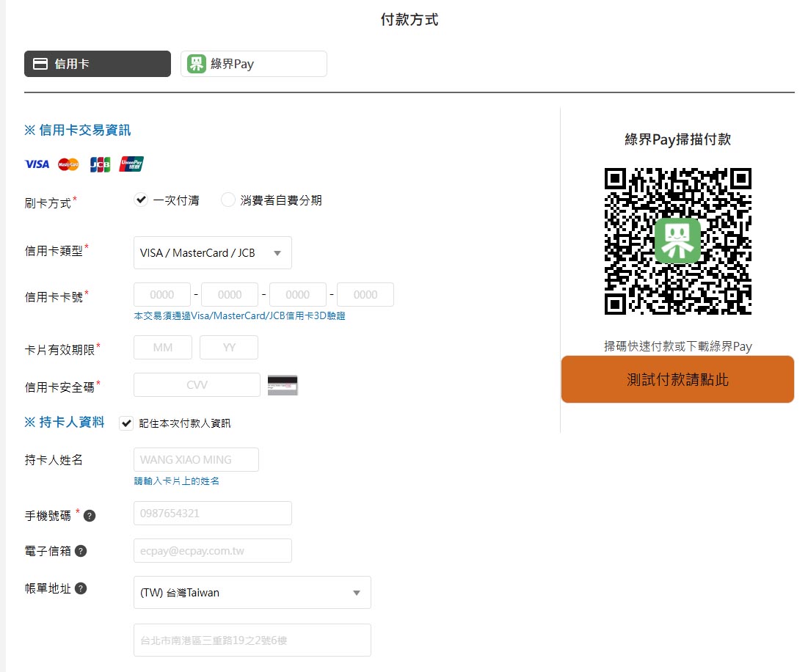Focus the CVV security code field

[197, 384]
